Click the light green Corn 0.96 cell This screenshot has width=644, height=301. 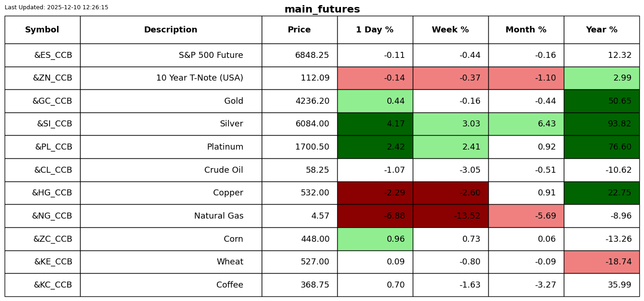click(375, 239)
